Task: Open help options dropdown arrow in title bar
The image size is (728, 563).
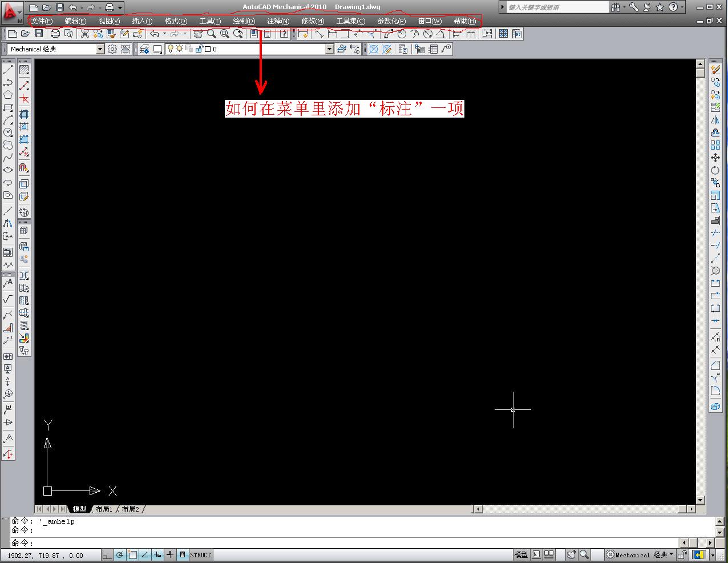Action: [x=682, y=7]
